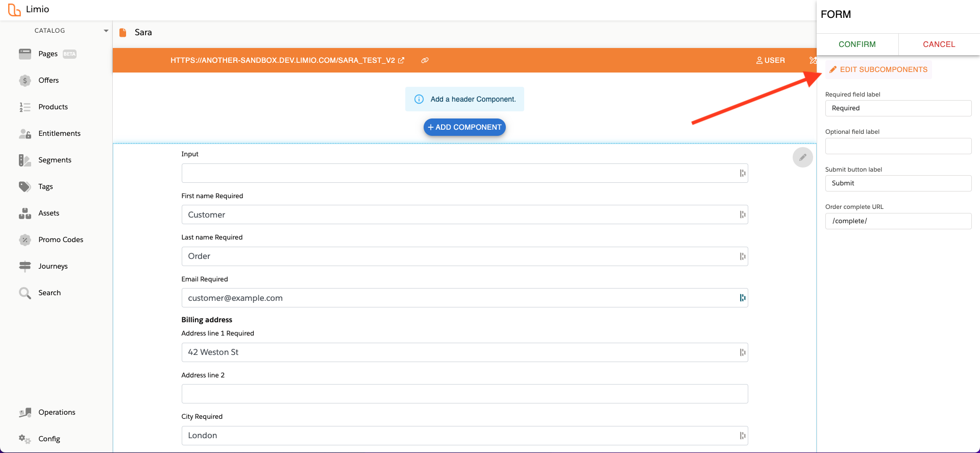This screenshot has height=453, width=980.
Task: Click the autofill icon in Last name field
Action: [743, 256]
